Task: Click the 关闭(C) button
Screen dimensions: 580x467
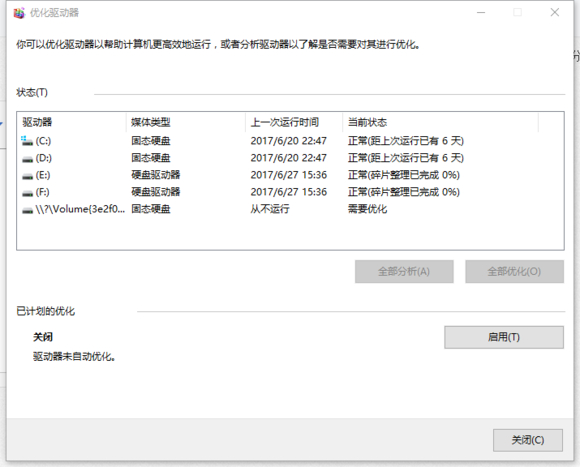Action: 528,440
